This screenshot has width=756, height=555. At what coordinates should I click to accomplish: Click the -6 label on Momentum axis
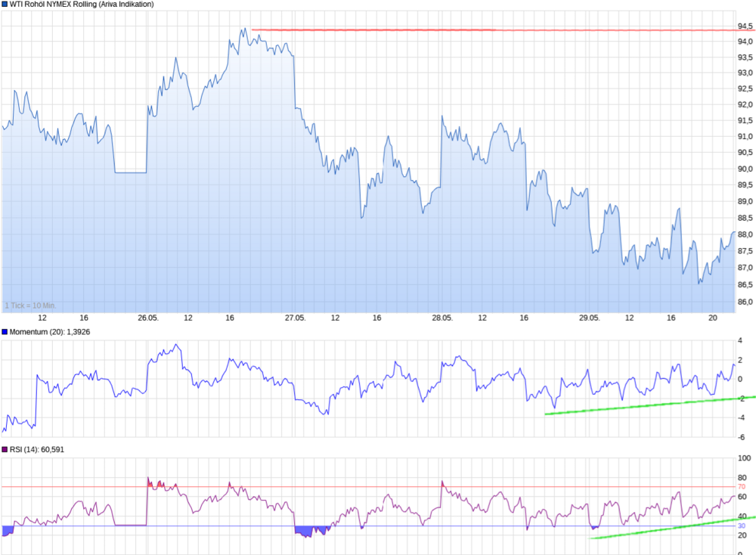tap(742, 437)
